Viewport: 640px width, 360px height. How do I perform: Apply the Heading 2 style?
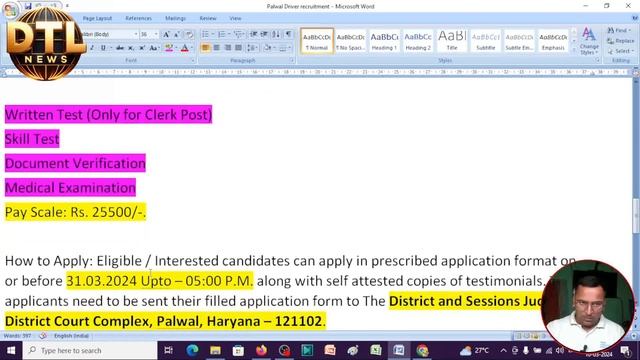point(418,41)
